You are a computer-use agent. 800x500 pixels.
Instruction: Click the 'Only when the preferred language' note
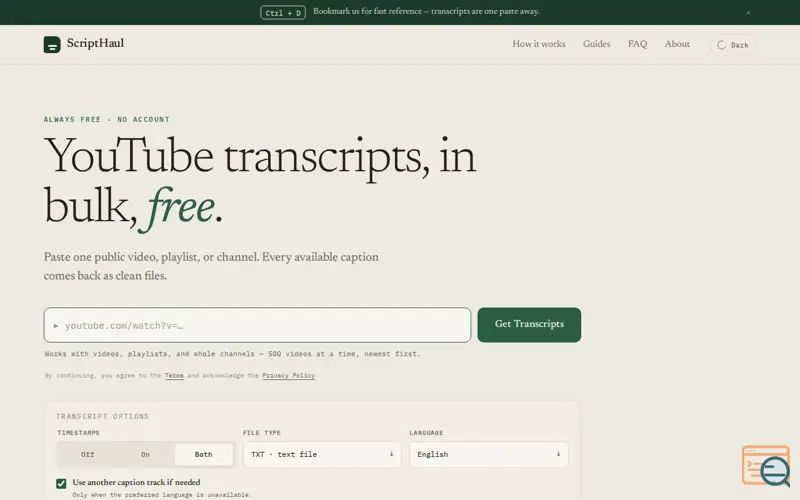point(162,495)
